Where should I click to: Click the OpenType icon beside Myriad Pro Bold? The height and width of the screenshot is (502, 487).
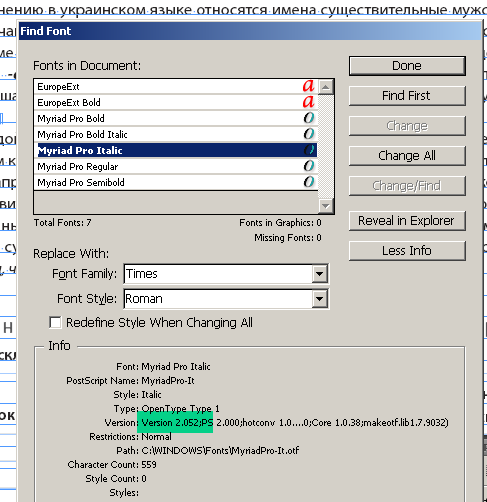(309, 118)
